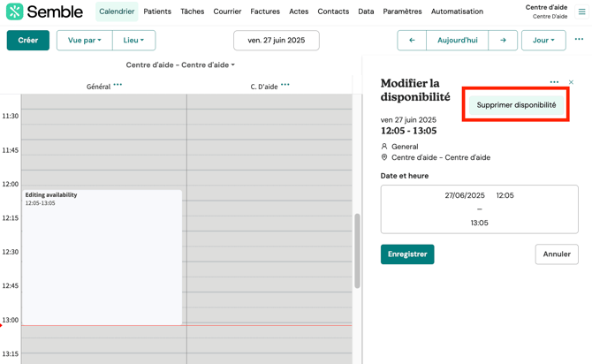
Task: Open three-dots menu in availability panel
Action: coord(554,82)
